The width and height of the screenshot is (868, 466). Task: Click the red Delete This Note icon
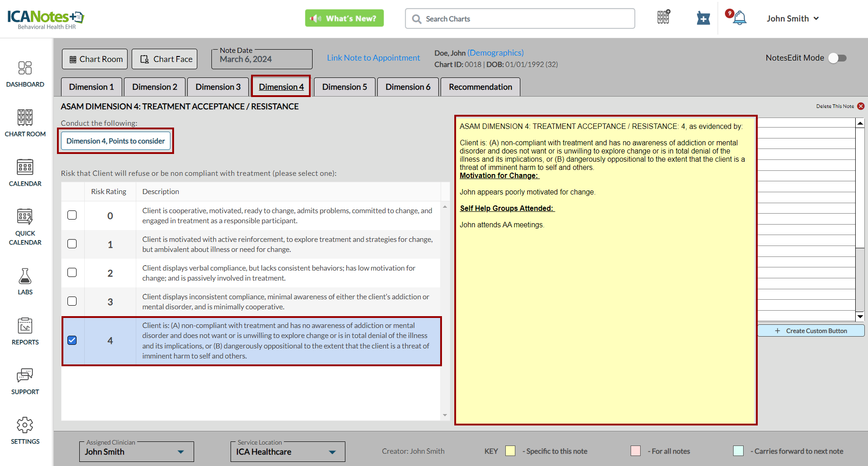(x=861, y=106)
